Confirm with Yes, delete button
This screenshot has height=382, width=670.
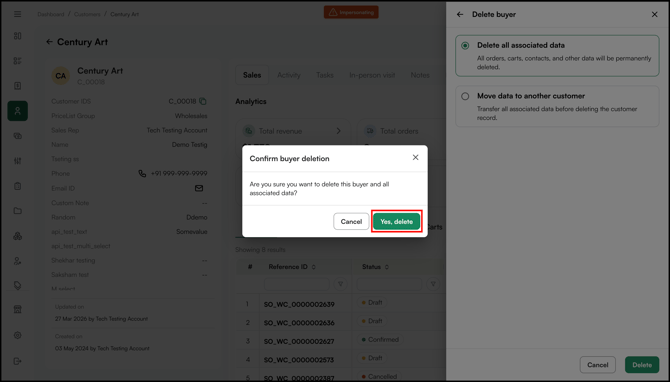[397, 221]
